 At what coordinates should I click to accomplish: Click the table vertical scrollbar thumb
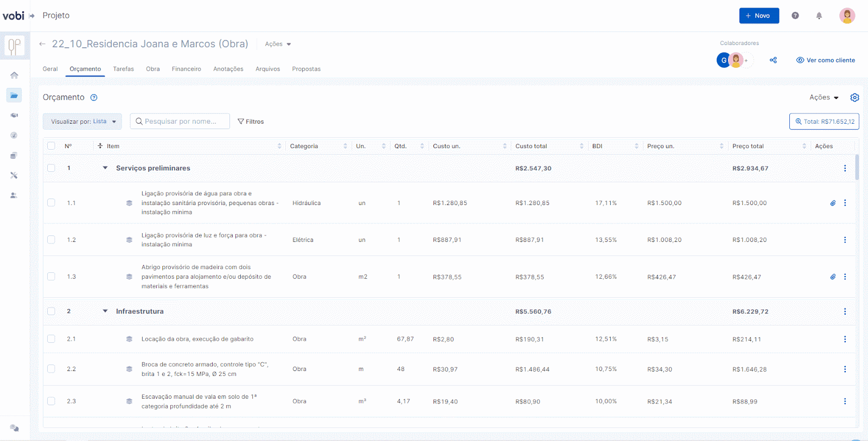coord(857,167)
